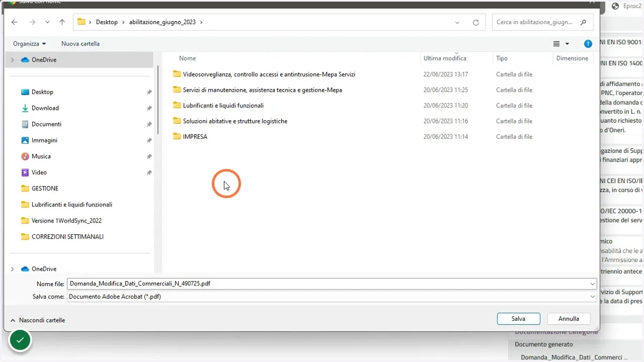
Task: Open recent locations chevron beside forward arrow
Action: pyautogui.click(x=47, y=23)
